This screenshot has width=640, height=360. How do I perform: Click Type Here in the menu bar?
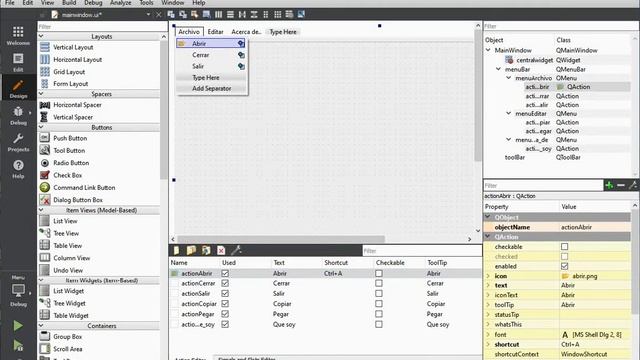click(x=283, y=32)
